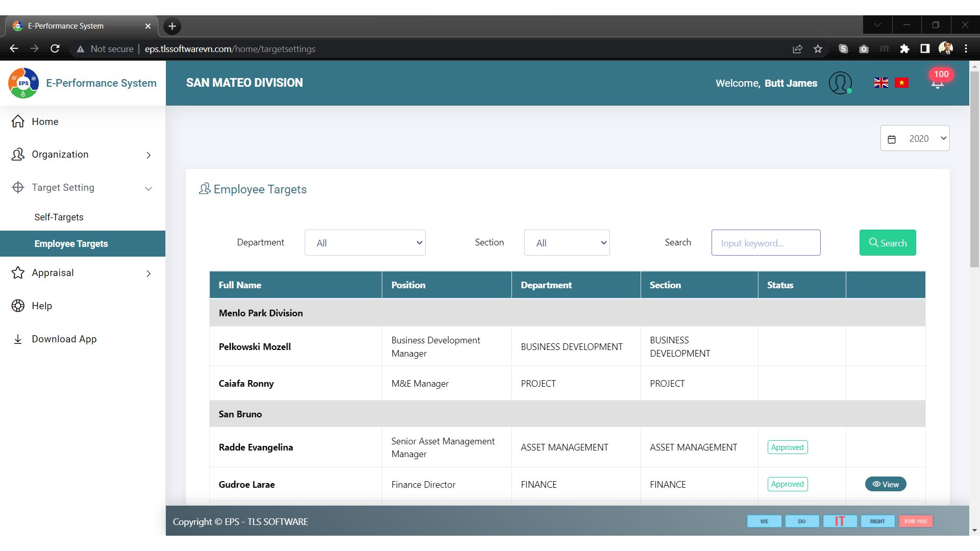Switch language using the UK flag
The width and height of the screenshot is (980, 551).
click(x=881, y=83)
